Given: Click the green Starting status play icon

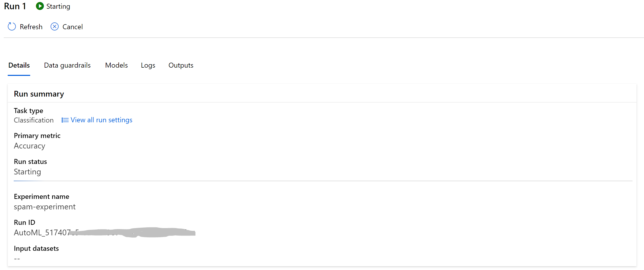Looking at the screenshot, I should 40,6.
